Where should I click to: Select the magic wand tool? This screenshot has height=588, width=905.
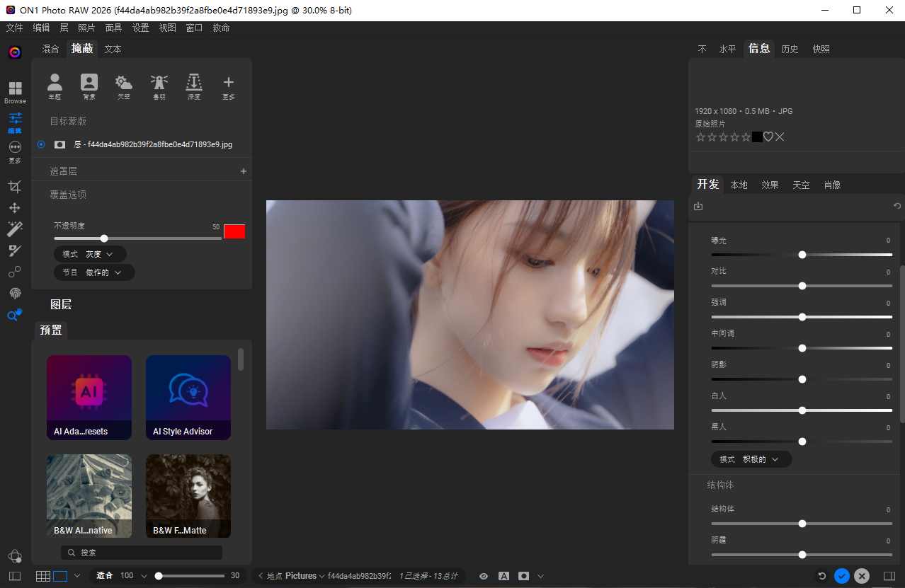click(x=15, y=229)
